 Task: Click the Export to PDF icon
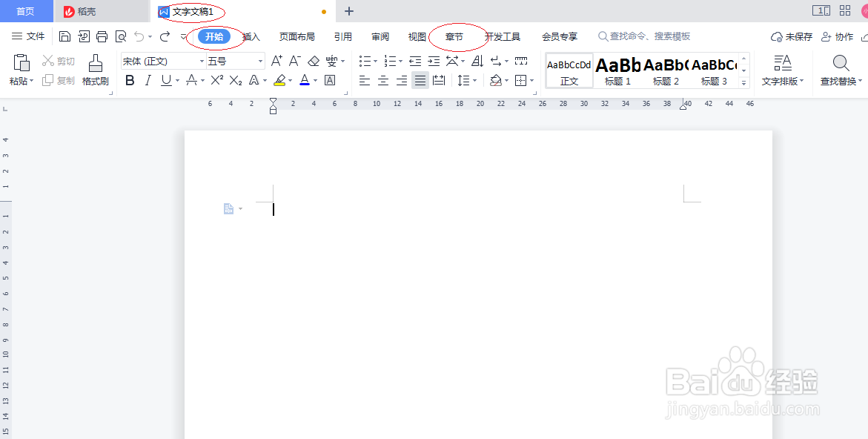point(84,36)
